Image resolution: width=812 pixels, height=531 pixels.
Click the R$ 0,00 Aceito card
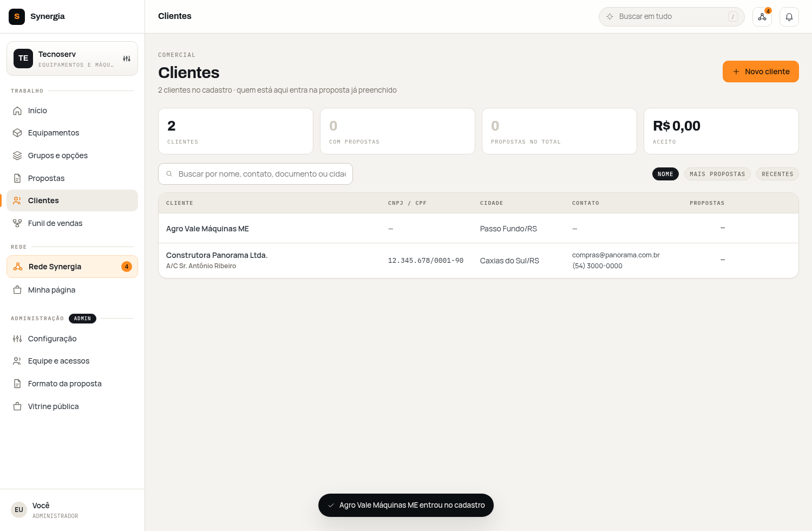tap(721, 131)
